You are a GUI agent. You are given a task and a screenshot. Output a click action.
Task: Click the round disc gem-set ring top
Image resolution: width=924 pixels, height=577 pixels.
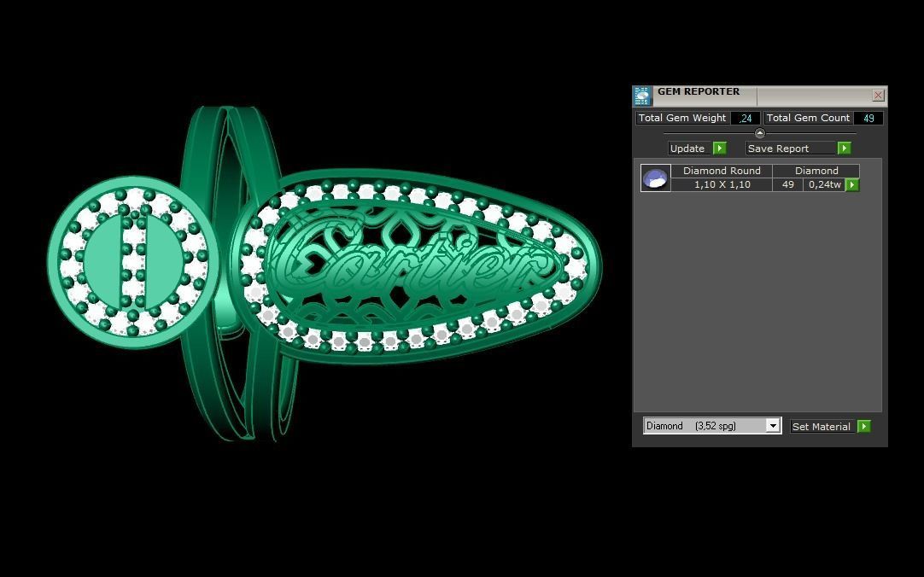coord(133,262)
